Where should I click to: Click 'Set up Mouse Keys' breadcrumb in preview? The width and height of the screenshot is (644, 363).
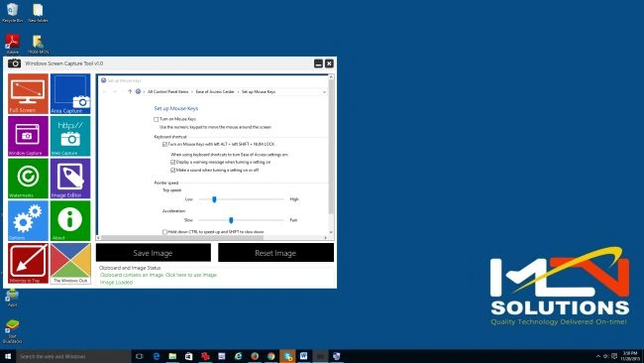pos(259,91)
